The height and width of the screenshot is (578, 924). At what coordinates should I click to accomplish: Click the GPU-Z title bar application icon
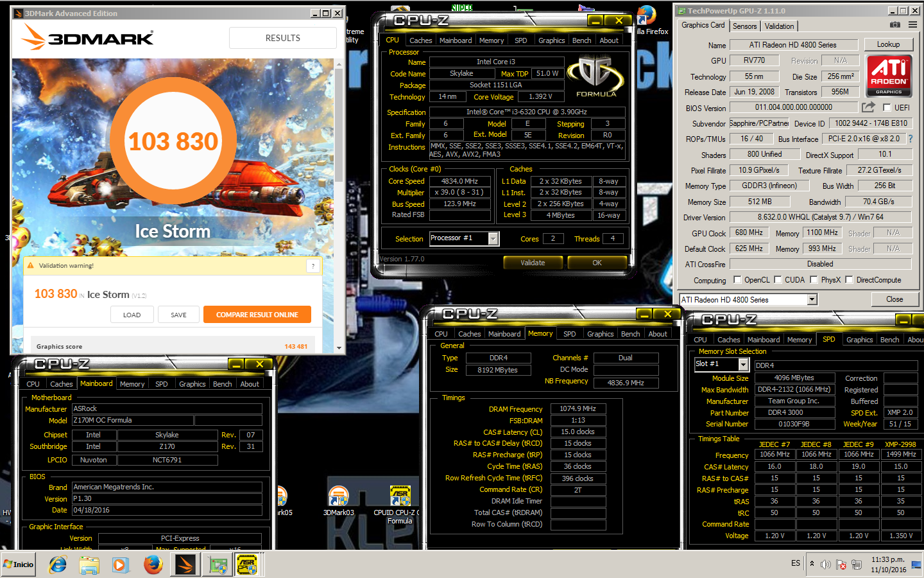[x=681, y=11]
